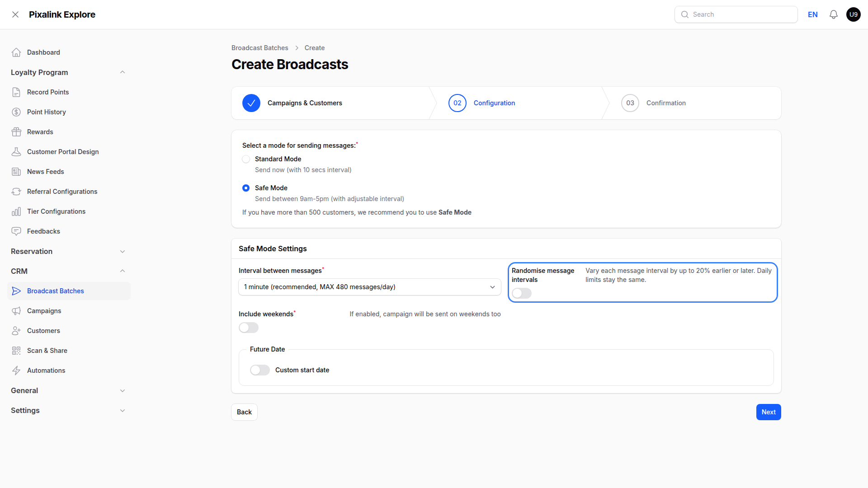Click the Scan & Share QR code icon
Image resolution: width=868 pixels, height=488 pixels.
tap(16, 351)
